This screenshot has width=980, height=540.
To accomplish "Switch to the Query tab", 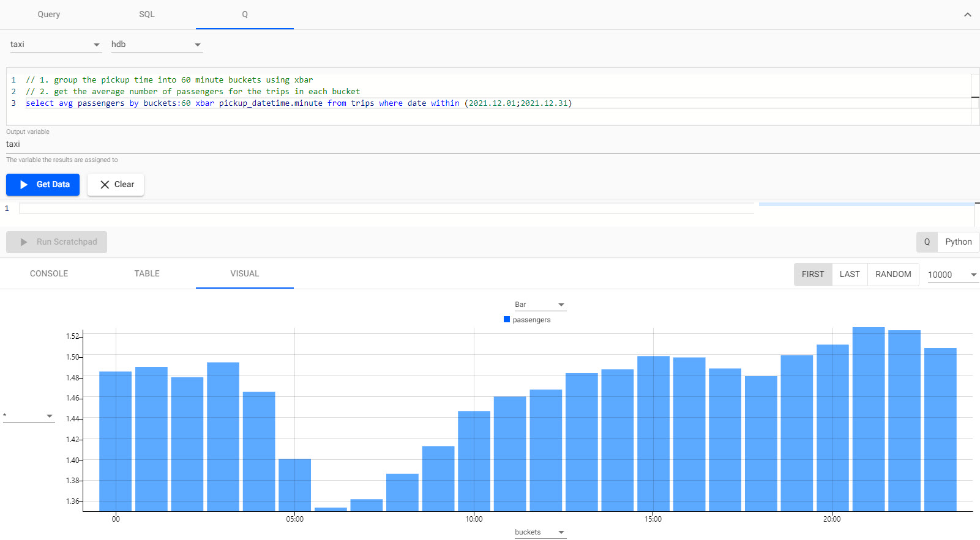I will point(49,14).
